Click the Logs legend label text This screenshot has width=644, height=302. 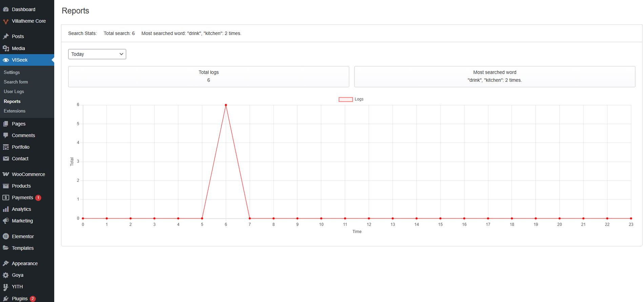pyautogui.click(x=359, y=99)
